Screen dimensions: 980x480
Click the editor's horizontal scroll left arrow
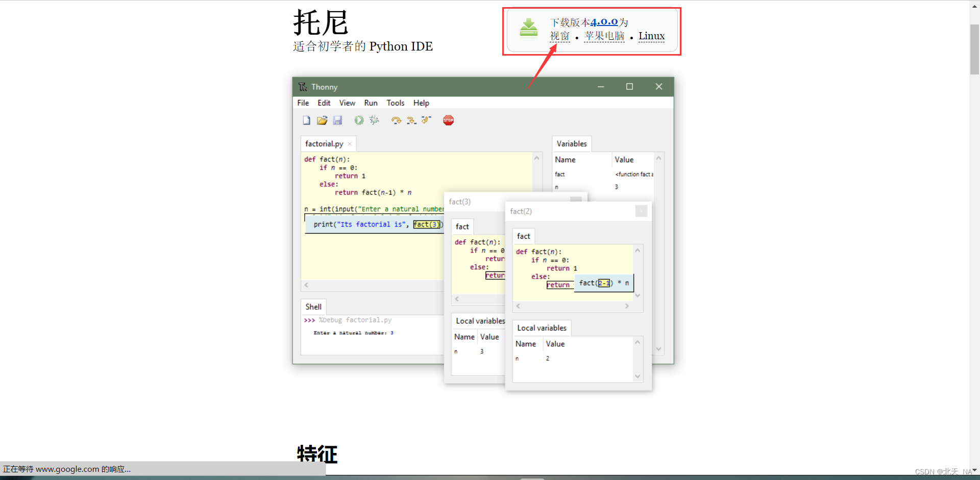click(306, 285)
